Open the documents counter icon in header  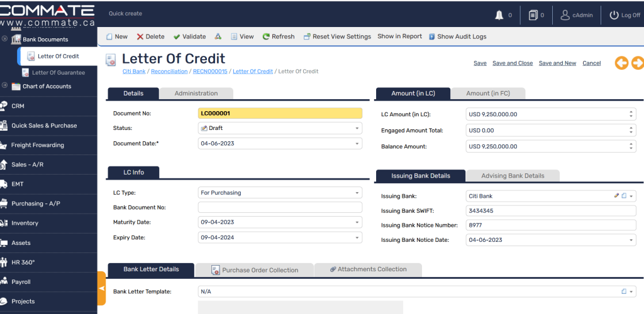click(x=533, y=15)
